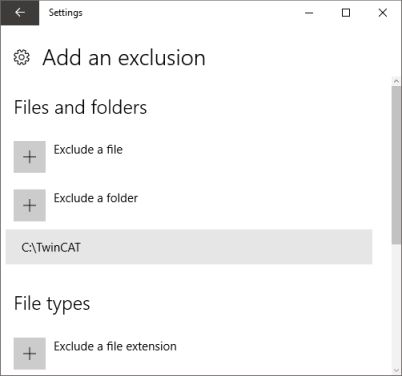
Task: Click the Files and folders heading
Action: click(80, 107)
